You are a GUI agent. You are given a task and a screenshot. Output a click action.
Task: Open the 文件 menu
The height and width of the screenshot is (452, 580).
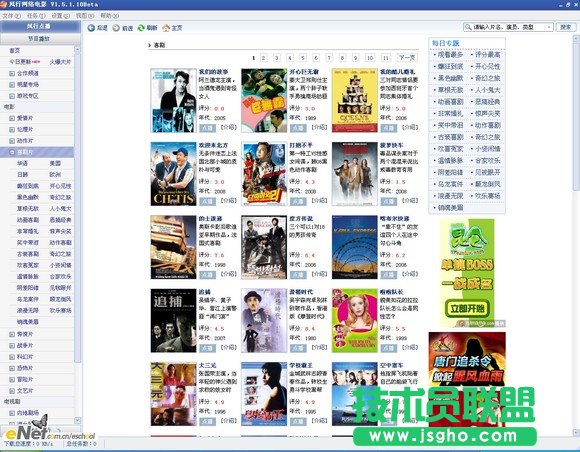11,16
